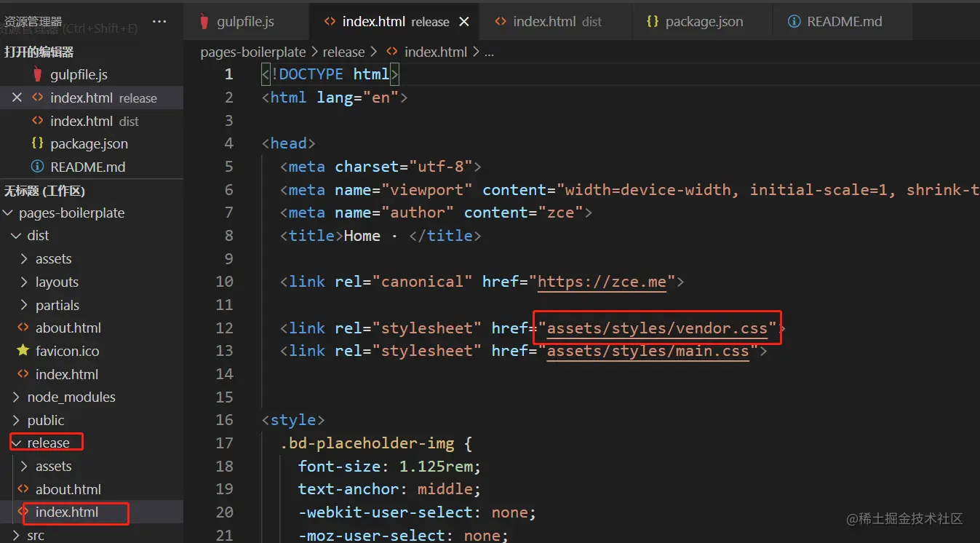Open the breadcrumb trailing ellipsis symbol list

tap(489, 52)
